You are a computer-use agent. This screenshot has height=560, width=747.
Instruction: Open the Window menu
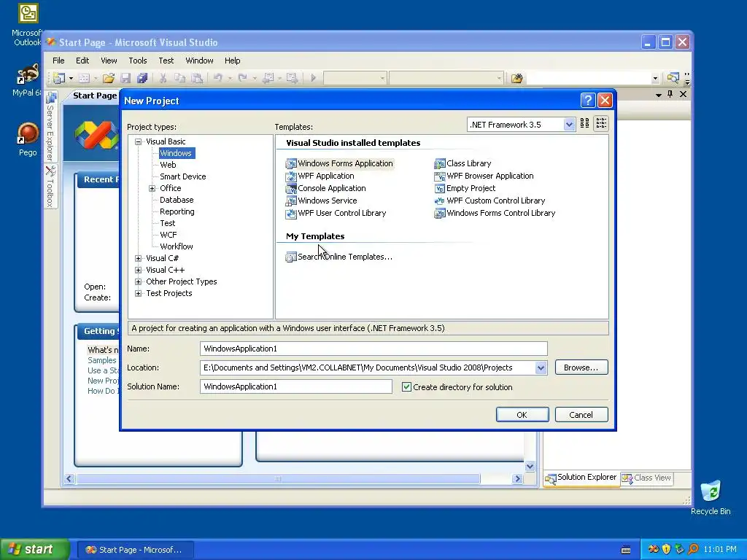(200, 61)
